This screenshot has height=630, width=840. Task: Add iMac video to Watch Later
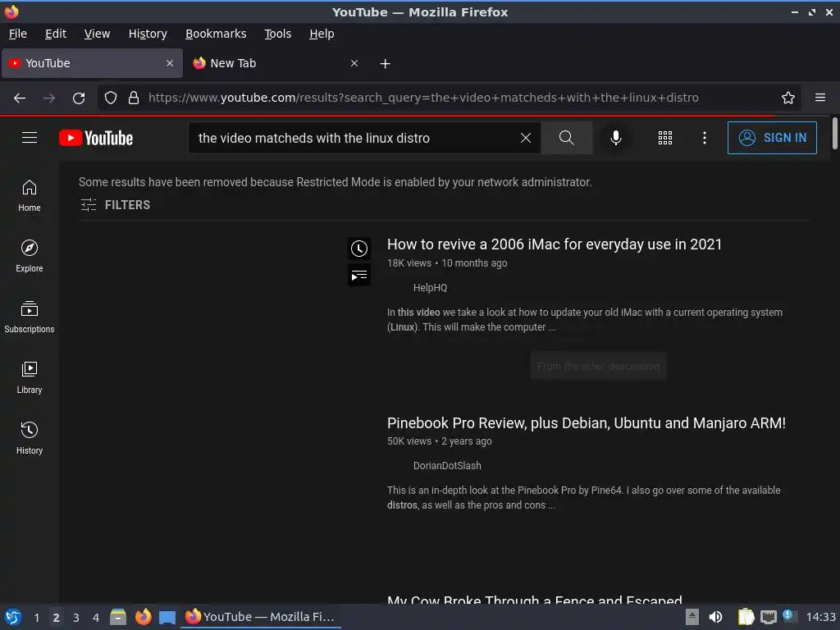359,249
